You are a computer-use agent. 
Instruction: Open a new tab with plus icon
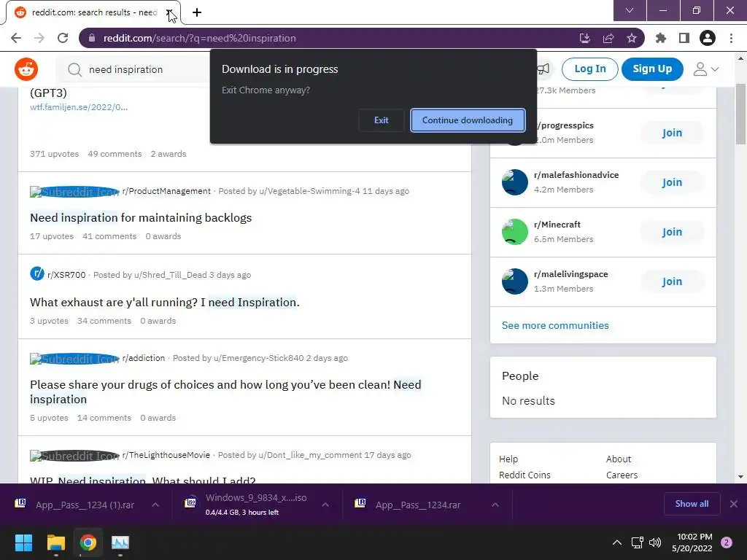197,12
